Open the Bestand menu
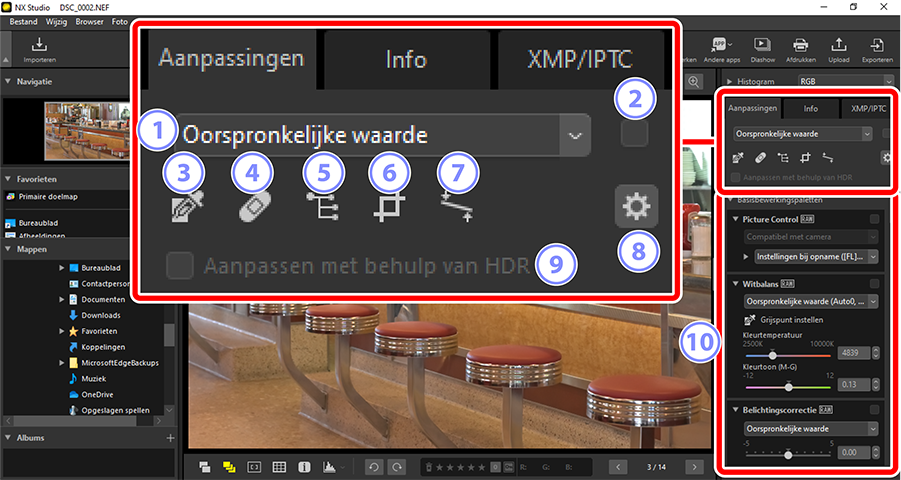Viewport: 901px width, 480px height. coord(24,22)
